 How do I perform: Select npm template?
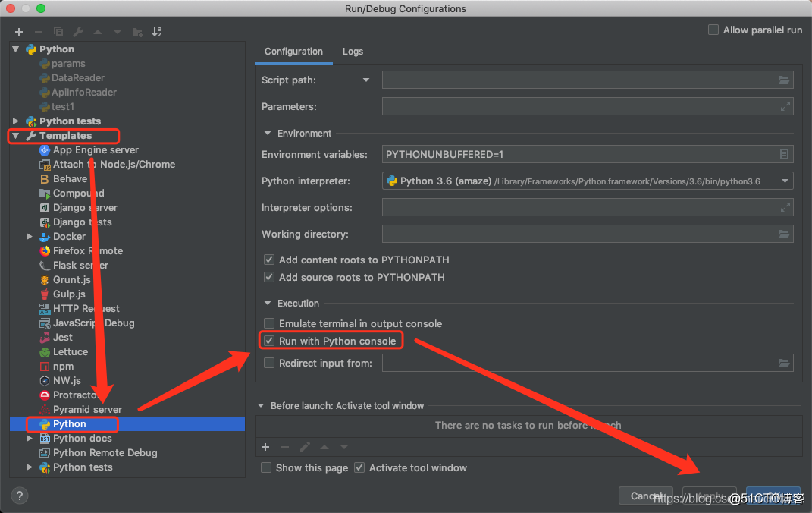pos(63,367)
